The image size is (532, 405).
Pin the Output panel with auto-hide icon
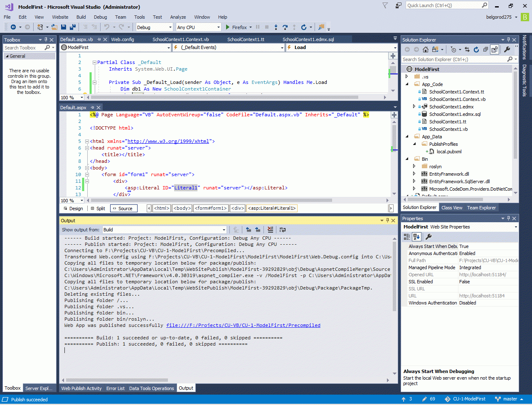[x=387, y=221]
